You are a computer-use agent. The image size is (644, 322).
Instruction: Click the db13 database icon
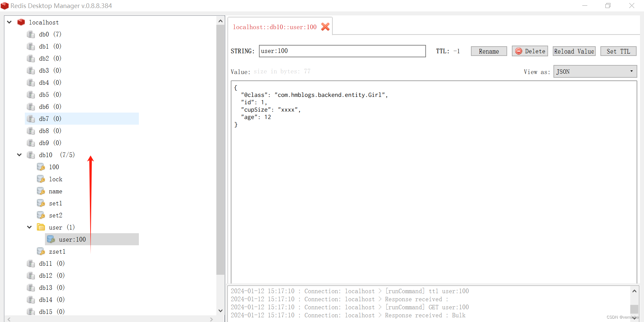pos(31,287)
